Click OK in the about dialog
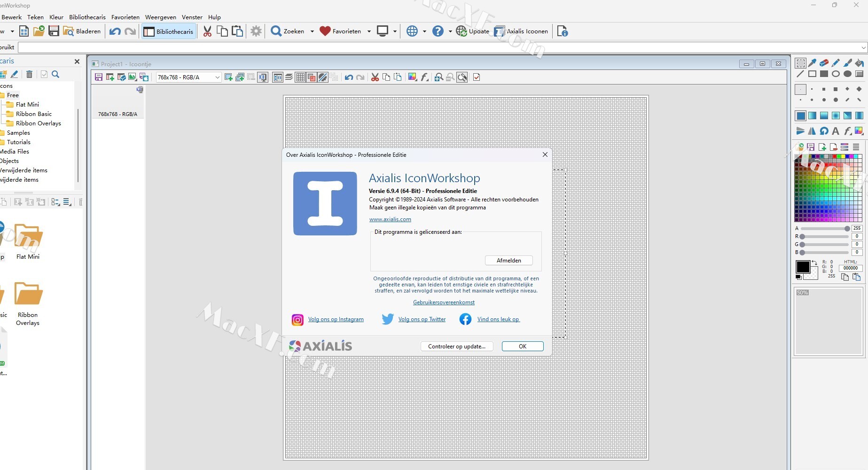This screenshot has height=470, width=868. click(x=523, y=347)
